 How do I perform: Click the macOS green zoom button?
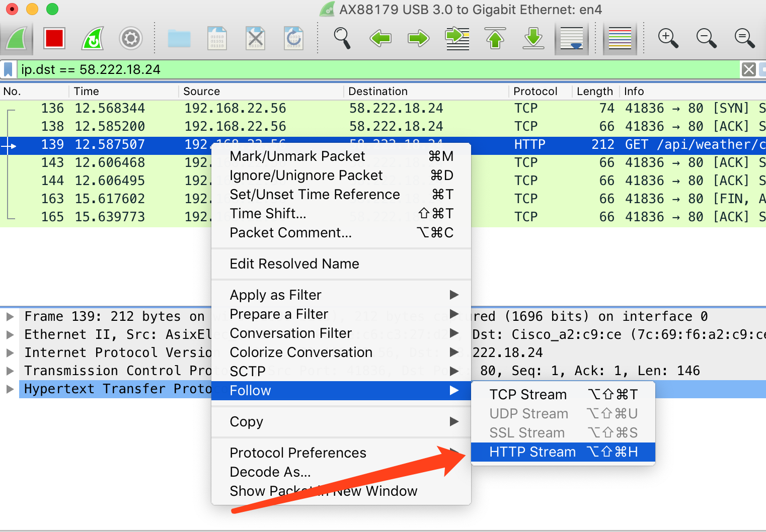[x=52, y=9]
